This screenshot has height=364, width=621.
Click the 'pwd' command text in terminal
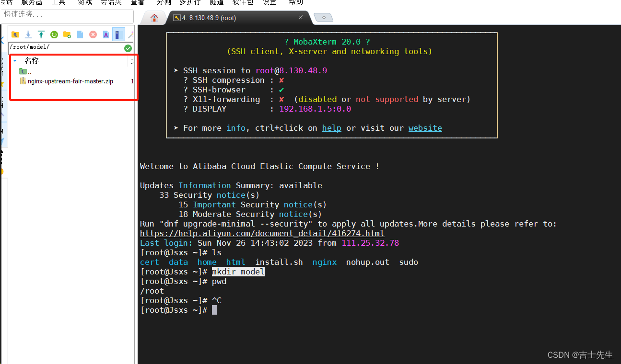[x=219, y=281]
